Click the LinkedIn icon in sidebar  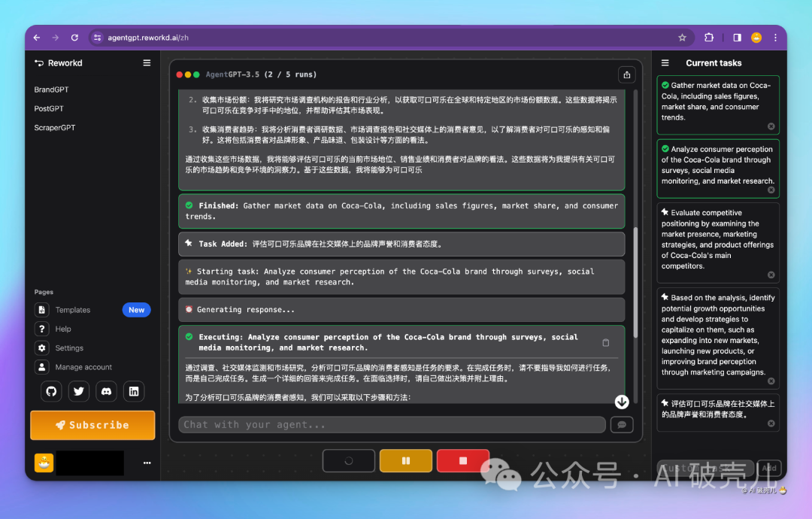tap(134, 391)
